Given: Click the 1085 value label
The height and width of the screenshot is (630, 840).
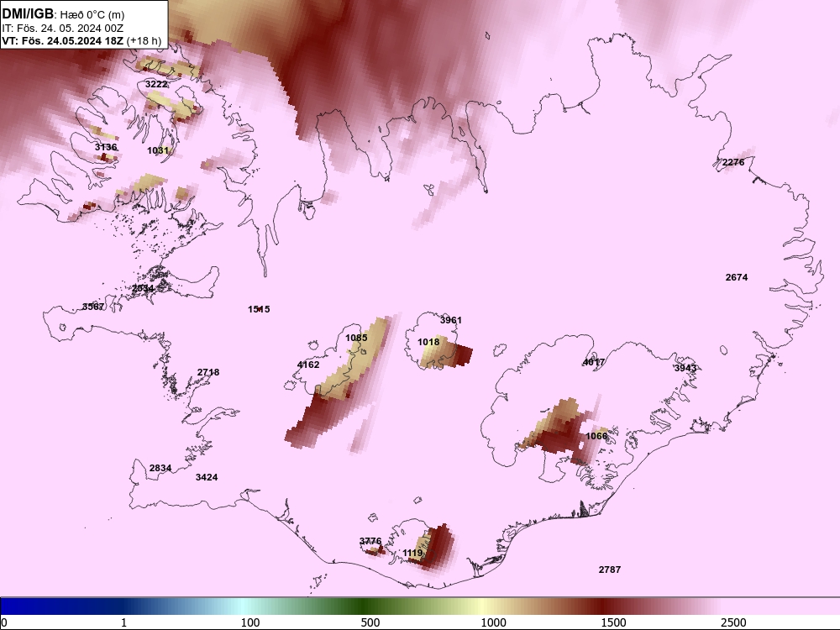Looking at the screenshot, I should [356, 338].
